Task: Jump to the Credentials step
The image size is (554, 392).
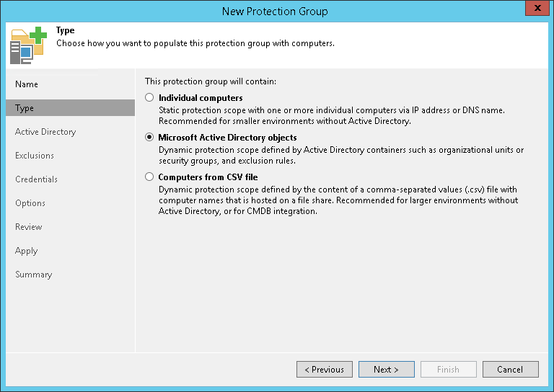Action: [36, 179]
